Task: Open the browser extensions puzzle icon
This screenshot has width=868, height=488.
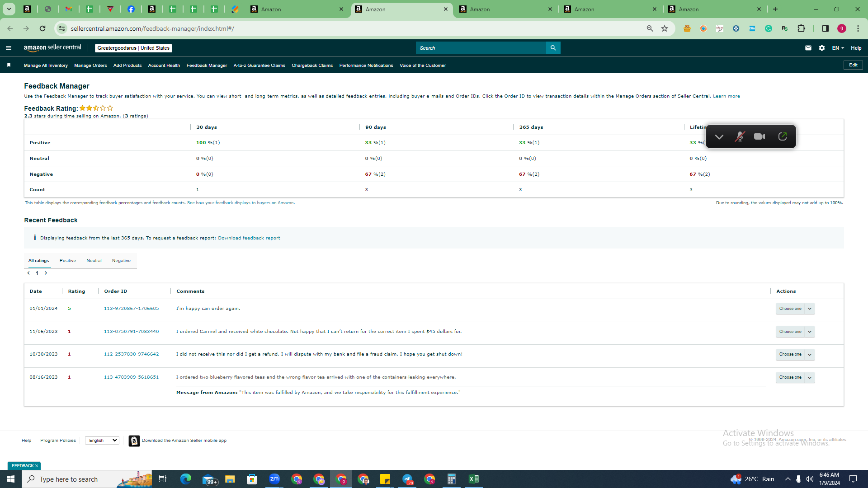Action: tap(801, 28)
